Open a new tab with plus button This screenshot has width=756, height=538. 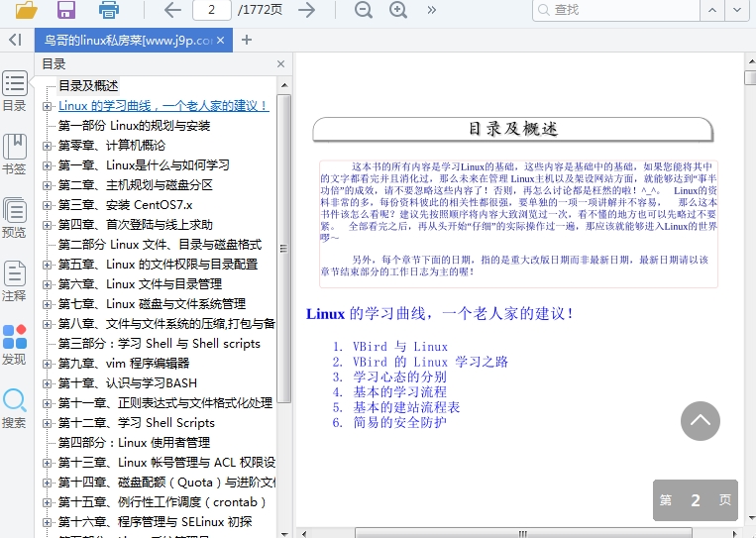click(247, 41)
